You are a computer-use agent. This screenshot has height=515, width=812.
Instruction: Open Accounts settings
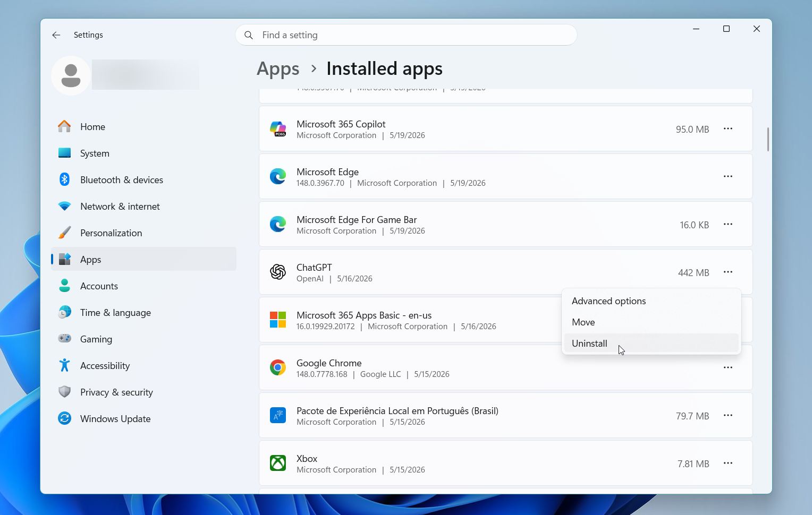[143, 286]
